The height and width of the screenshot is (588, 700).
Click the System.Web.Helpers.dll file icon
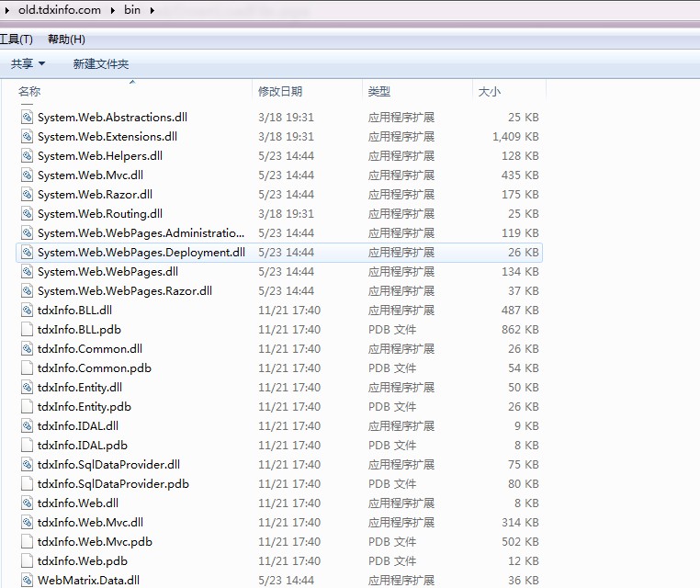pyautogui.click(x=28, y=155)
